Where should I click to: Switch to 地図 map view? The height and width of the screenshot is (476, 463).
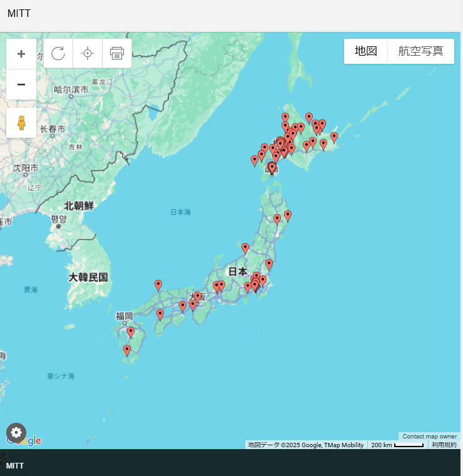pos(366,51)
